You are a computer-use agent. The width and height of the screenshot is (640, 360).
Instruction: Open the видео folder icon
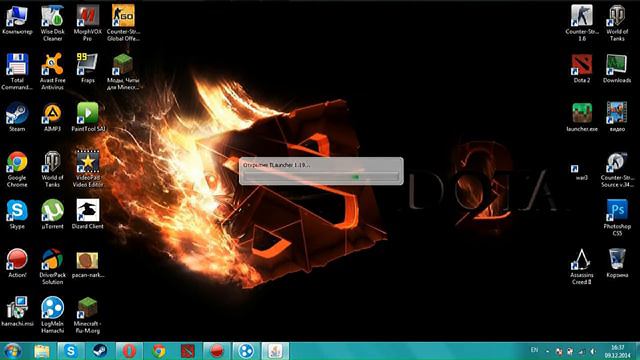tap(617, 117)
